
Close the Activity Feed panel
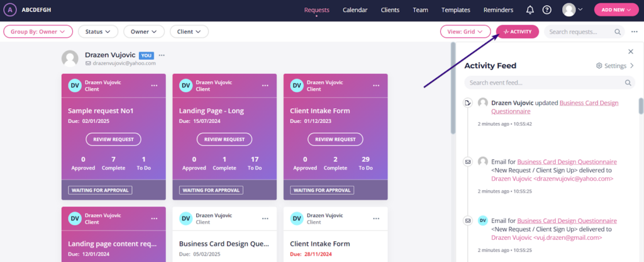(x=631, y=52)
